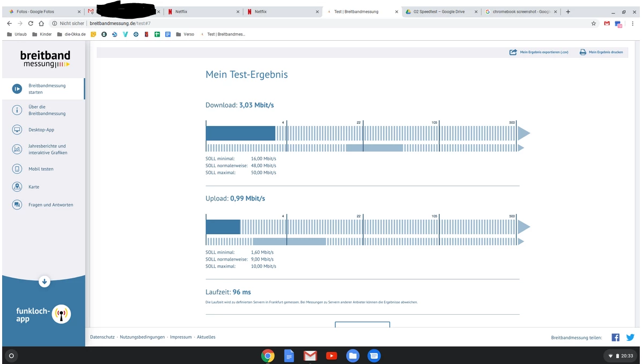Open the Chrome three-dot menu
Image resolution: width=642 pixels, height=364 pixels.
tap(632, 24)
